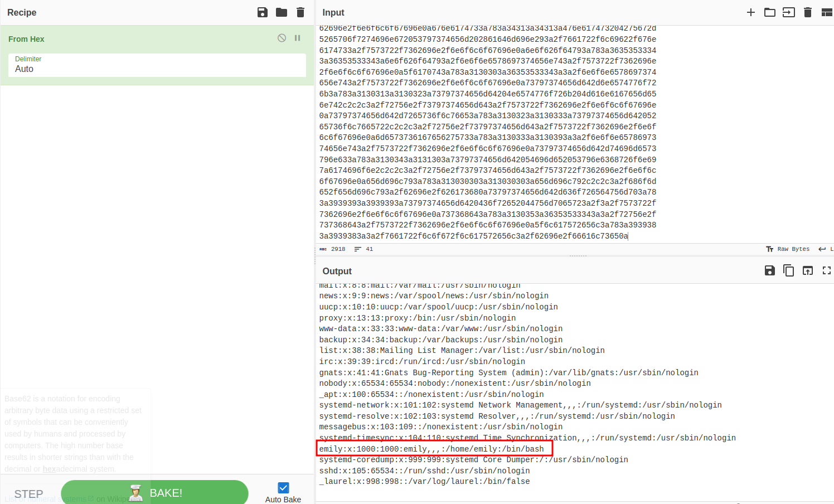
Task: Click the list Mailing List Manager line
Action: pyautogui.click(x=462, y=351)
